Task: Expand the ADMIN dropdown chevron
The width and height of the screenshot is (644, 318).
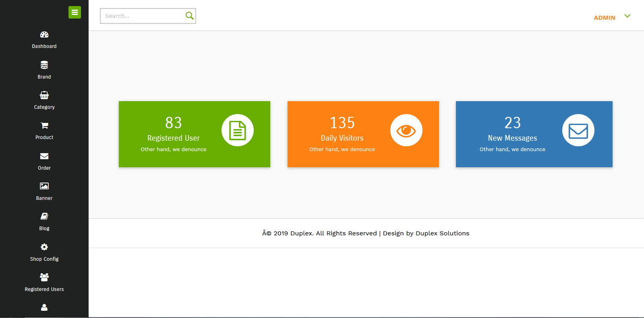Action: tap(627, 16)
